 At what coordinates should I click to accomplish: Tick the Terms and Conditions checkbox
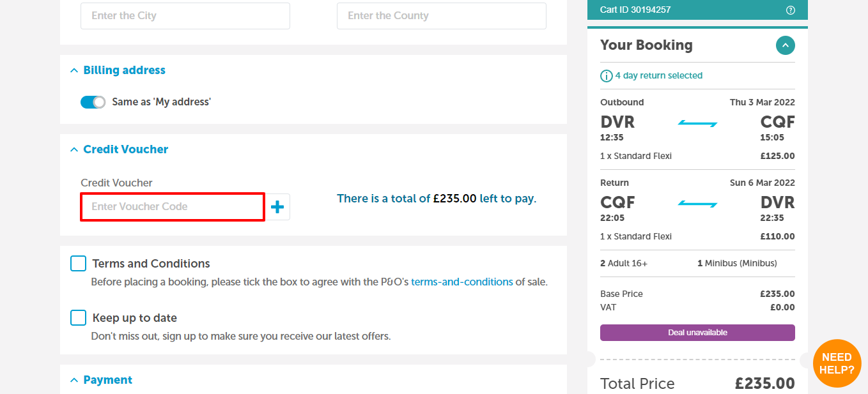[x=78, y=264]
